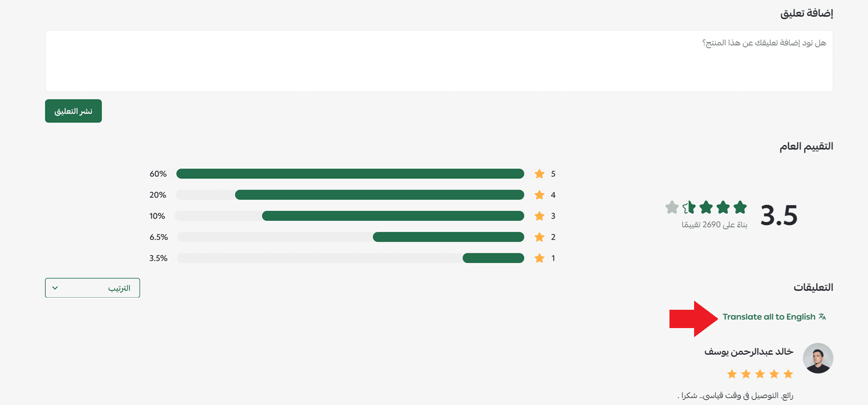Open the الترتيب sort dropdown
868x405 pixels.
[x=92, y=288]
